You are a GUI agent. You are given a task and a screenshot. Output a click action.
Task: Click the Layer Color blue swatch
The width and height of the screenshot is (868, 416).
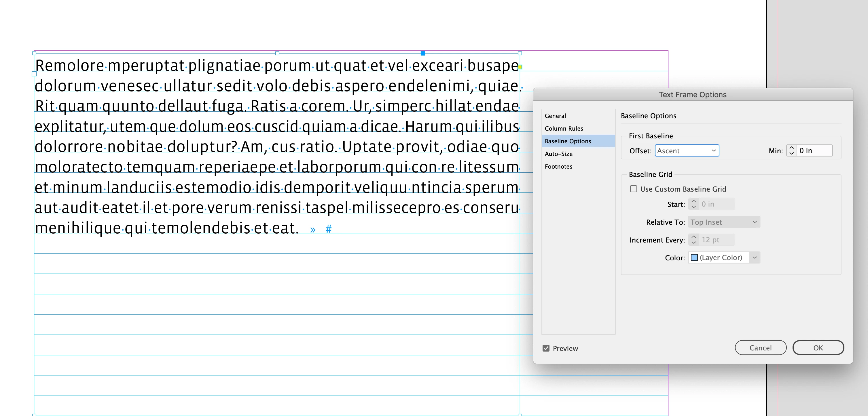[694, 257]
